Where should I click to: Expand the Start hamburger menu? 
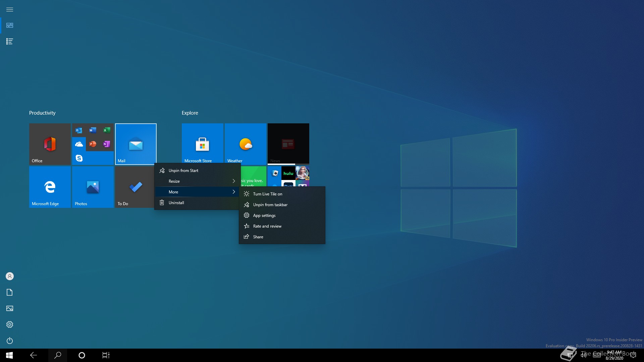(10, 9)
